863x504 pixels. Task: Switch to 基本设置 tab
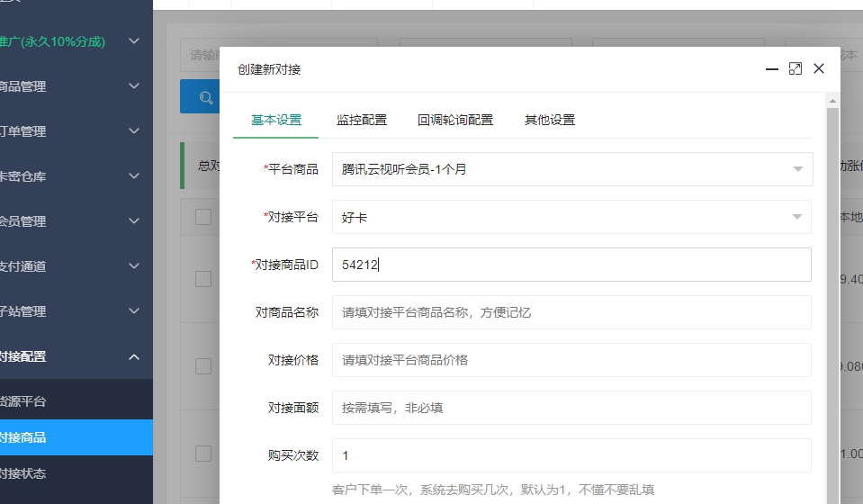click(x=276, y=120)
